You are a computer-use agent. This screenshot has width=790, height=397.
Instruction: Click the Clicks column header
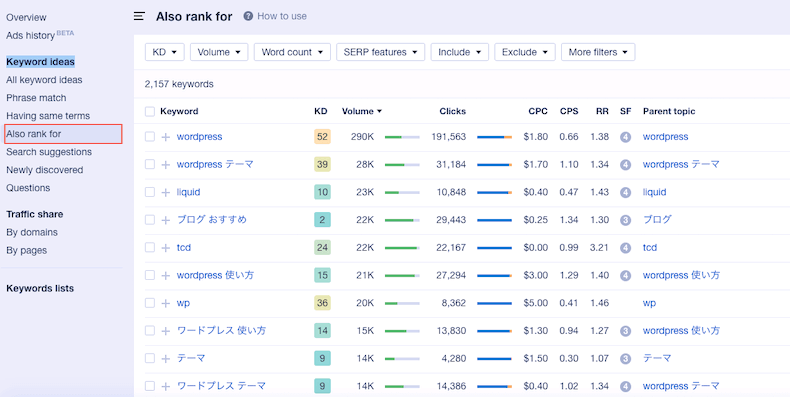452,111
